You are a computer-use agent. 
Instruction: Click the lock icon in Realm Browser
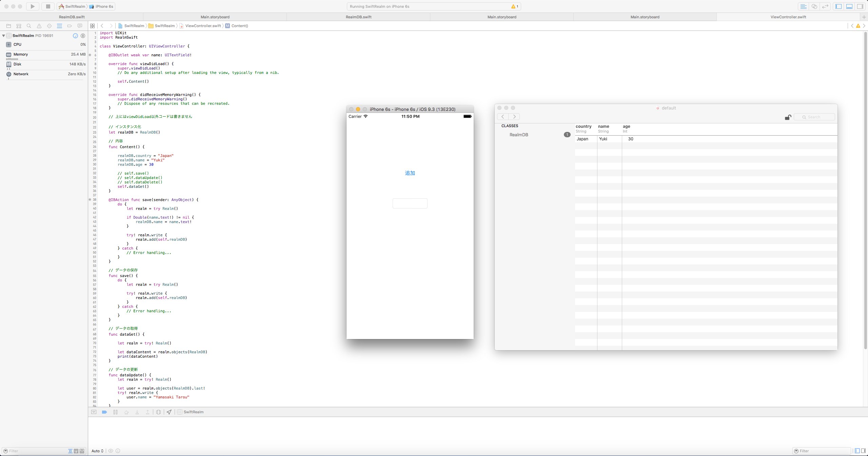click(x=788, y=117)
